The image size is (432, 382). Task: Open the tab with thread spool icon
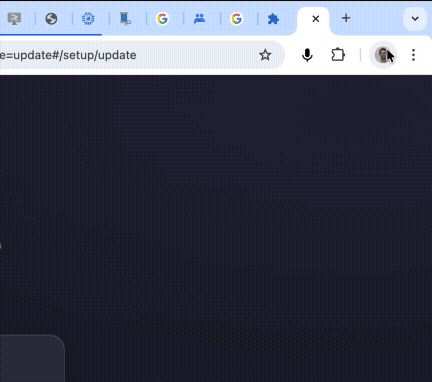[125, 19]
